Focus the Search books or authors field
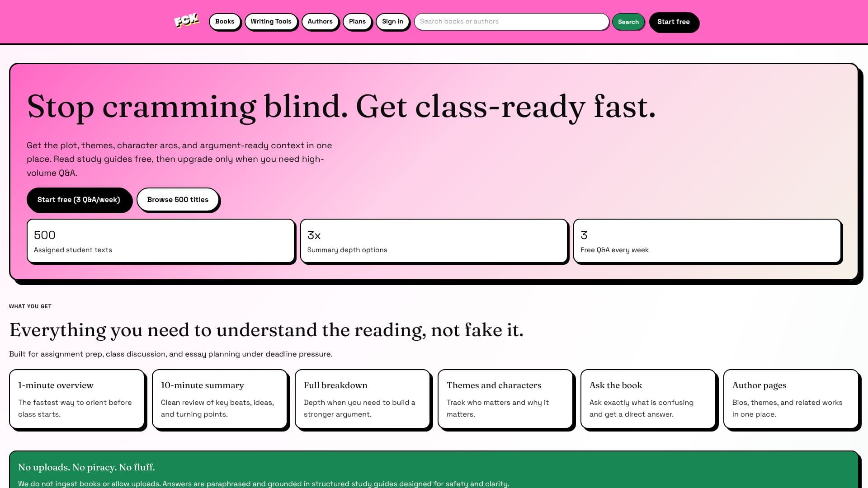Screen dimensions: 868x488 click(511, 22)
